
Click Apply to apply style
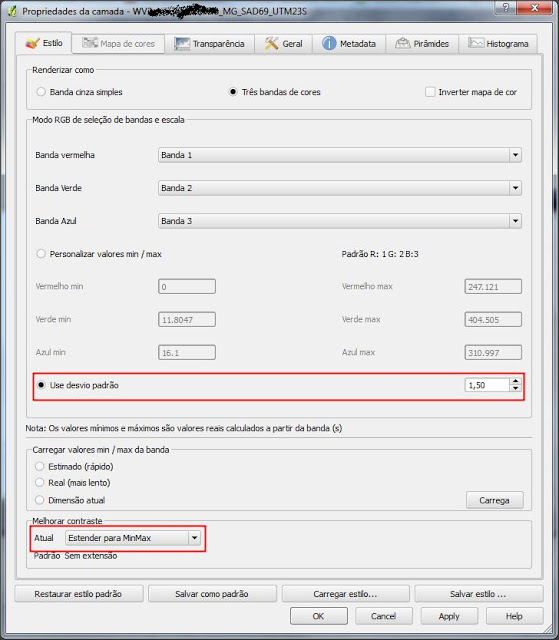(x=449, y=616)
